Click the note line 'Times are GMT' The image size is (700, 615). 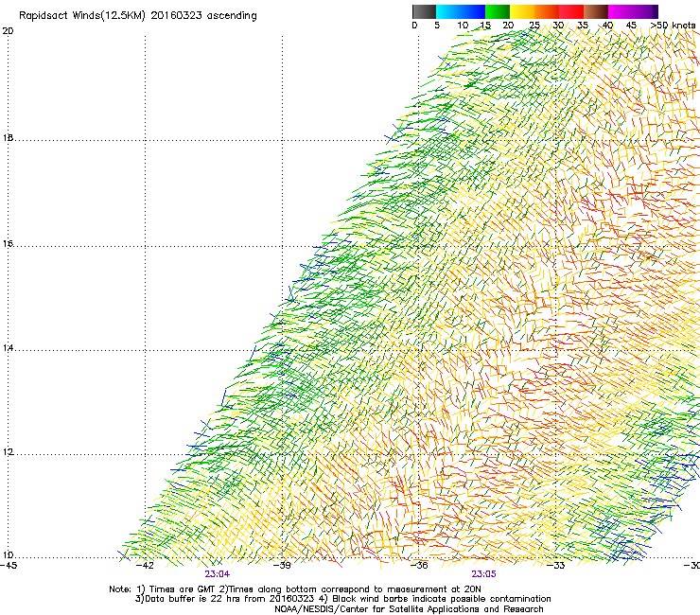pos(183,589)
